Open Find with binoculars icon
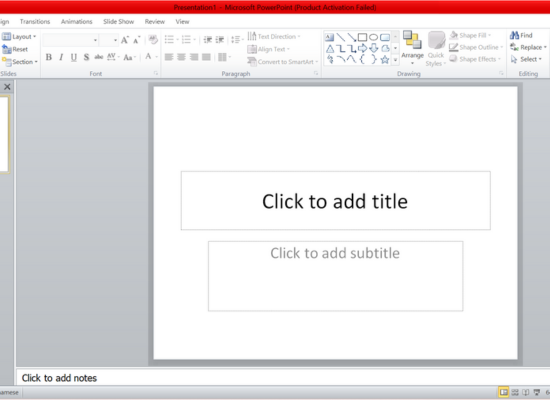 (x=521, y=35)
